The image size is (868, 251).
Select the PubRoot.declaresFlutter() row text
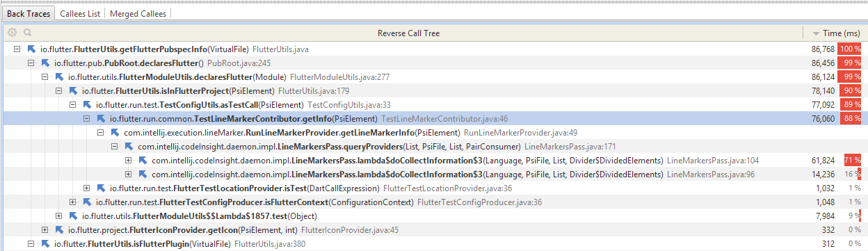tap(129, 63)
